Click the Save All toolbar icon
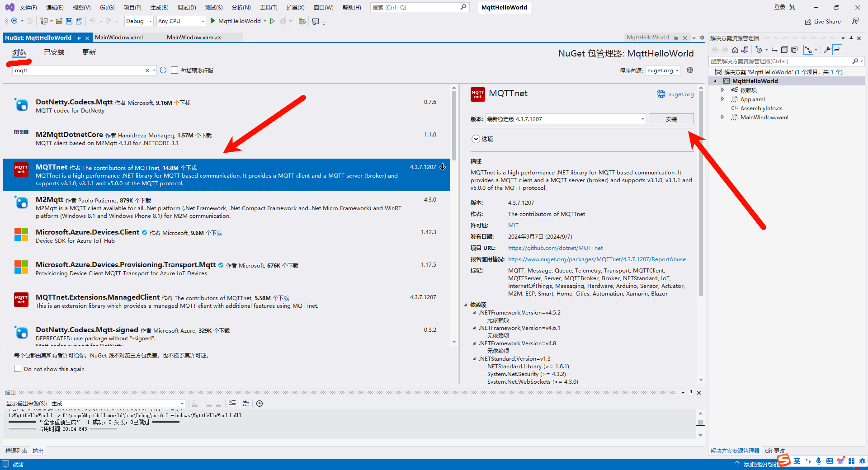The width and height of the screenshot is (868, 470). click(x=79, y=21)
